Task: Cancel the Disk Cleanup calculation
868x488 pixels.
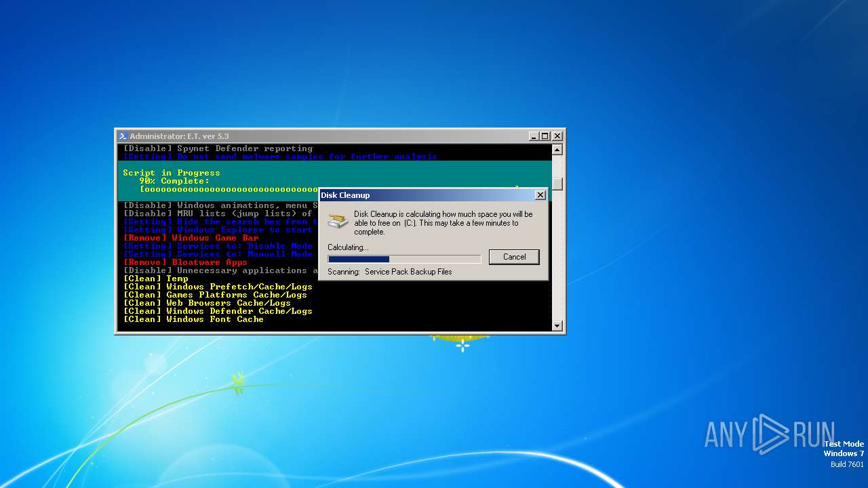Action: pos(514,257)
